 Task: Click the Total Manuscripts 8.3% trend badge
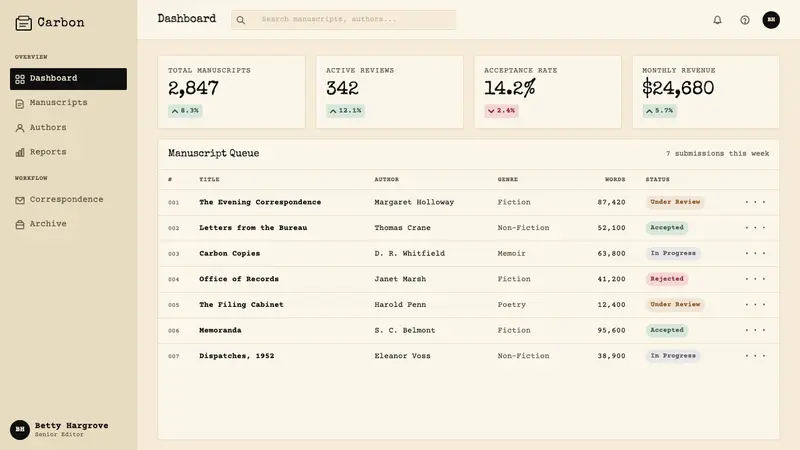185,111
